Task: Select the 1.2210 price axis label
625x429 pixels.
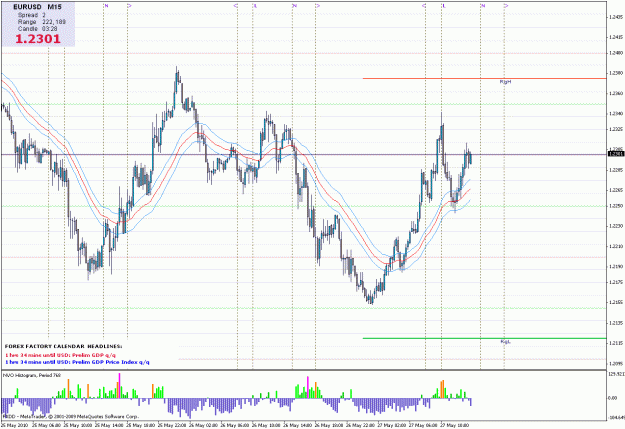Action: point(616,246)
